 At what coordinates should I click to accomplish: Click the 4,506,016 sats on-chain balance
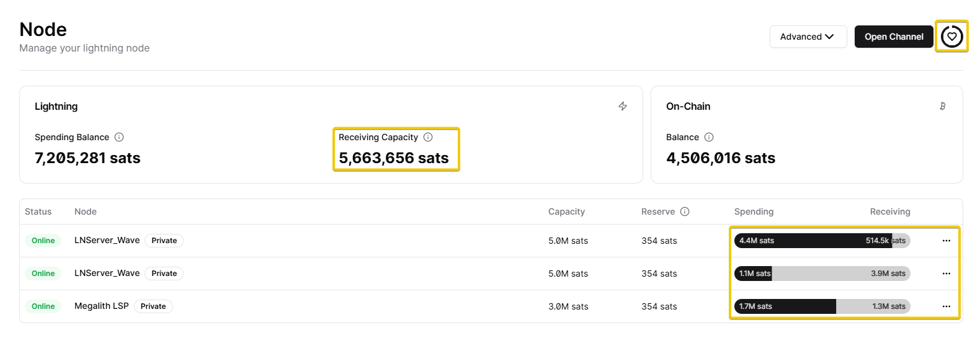(x=720, y=158)
